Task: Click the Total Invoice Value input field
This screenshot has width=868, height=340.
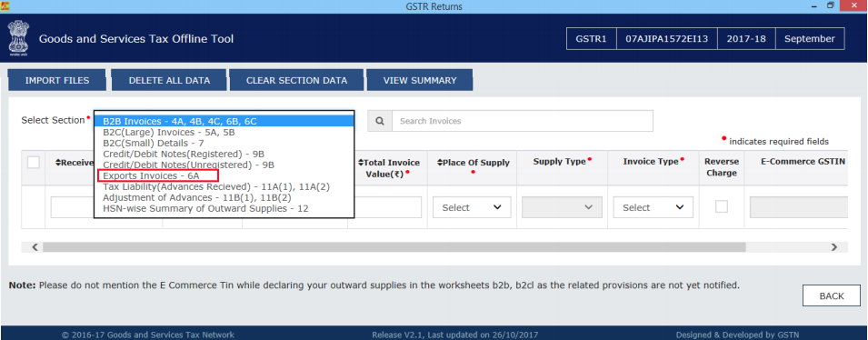Action: (388, 207)
